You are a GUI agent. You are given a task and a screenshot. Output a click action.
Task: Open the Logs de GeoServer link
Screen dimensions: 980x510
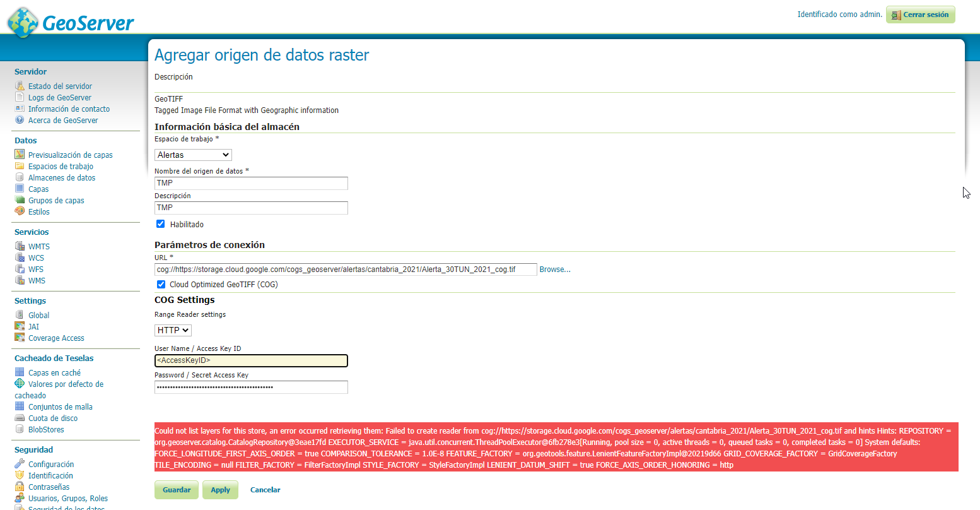(x=60, y=97)
